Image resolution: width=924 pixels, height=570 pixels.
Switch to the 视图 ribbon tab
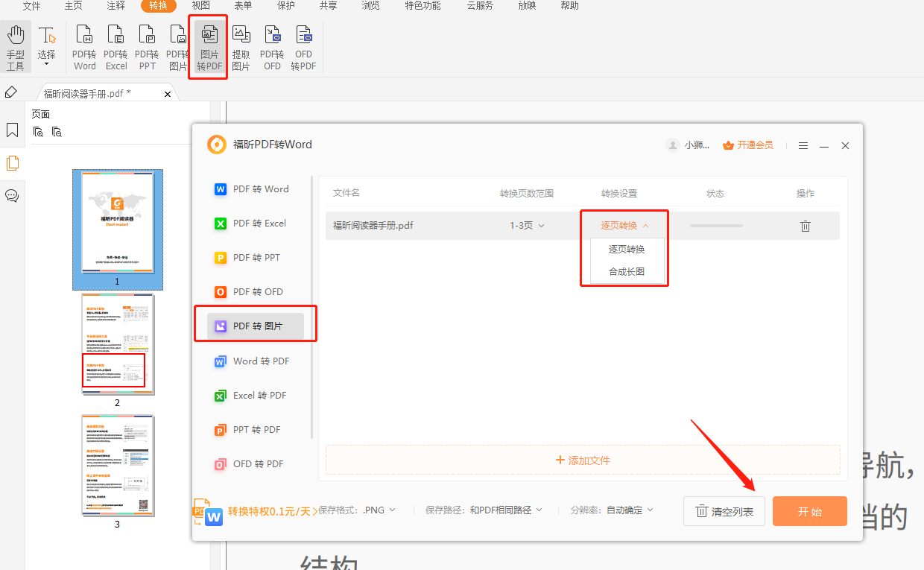tap(200, 6)
